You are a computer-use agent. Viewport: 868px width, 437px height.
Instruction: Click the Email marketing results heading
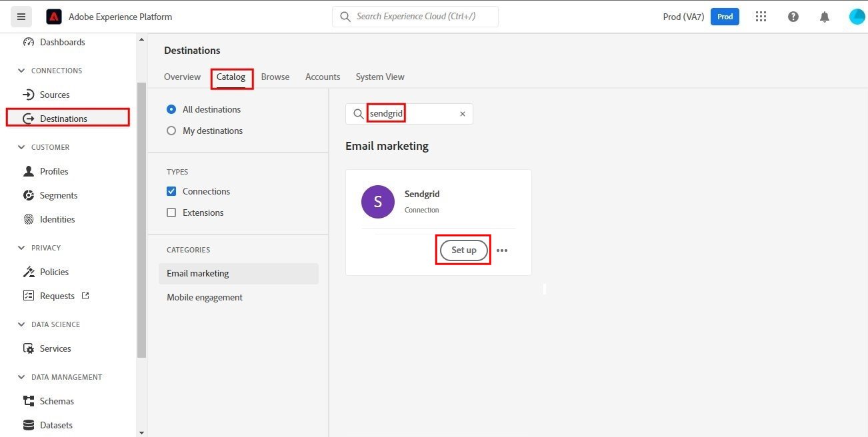387,146
